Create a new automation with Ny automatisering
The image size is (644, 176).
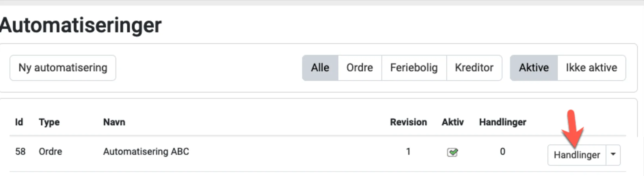(63, 68)
